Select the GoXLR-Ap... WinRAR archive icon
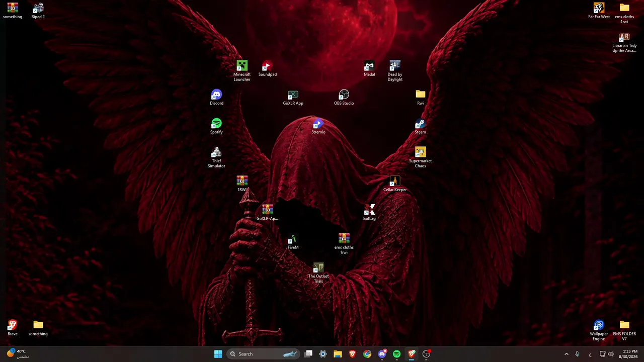The width and height of the screenshot is (644, 362). click(x=267, y=213)
